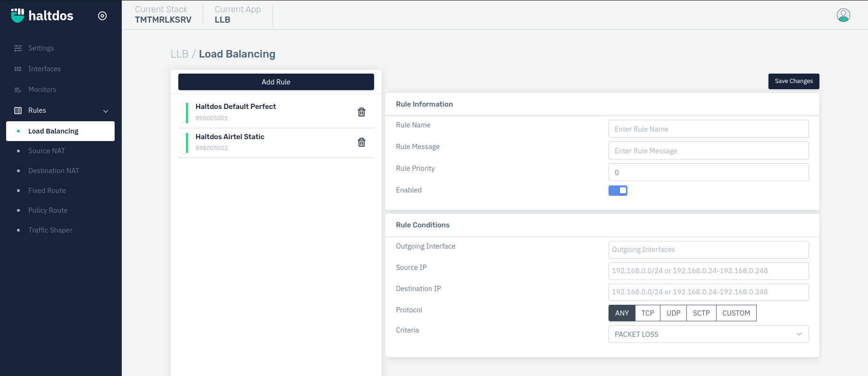
Task: Click the target circle icon beside haltdos
Action: (102, 16)
